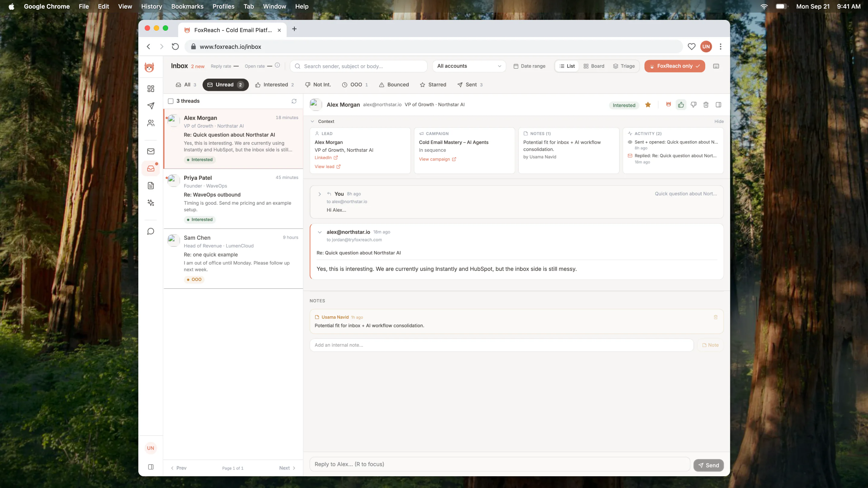Image resolution: width=868 pixels, height=488 pixels.
Task: Click the Reply to Alex input box
Action: (499, 465)
